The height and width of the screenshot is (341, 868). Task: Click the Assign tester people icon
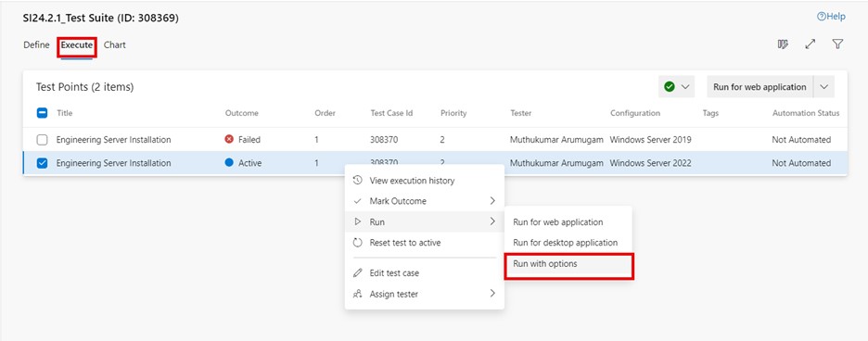pos(358,294)
